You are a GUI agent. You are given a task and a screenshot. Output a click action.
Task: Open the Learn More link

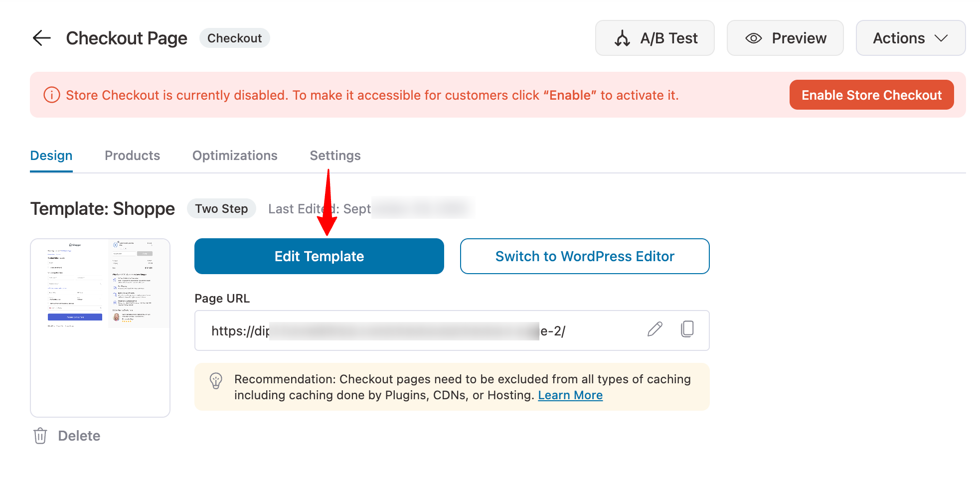pos(570,395)
